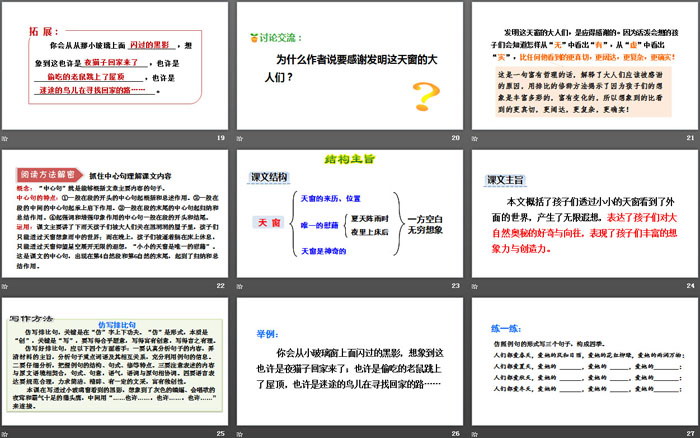The image size is (700, 438).
Task: Click the orange question mark graphic
Action: (x=427, y=95)
